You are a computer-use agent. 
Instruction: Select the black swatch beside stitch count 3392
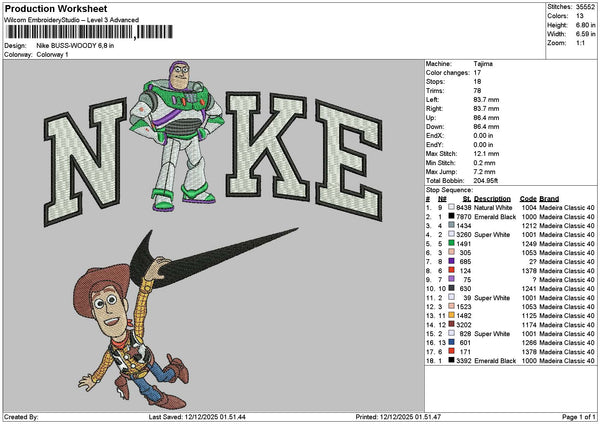point(451,360)
